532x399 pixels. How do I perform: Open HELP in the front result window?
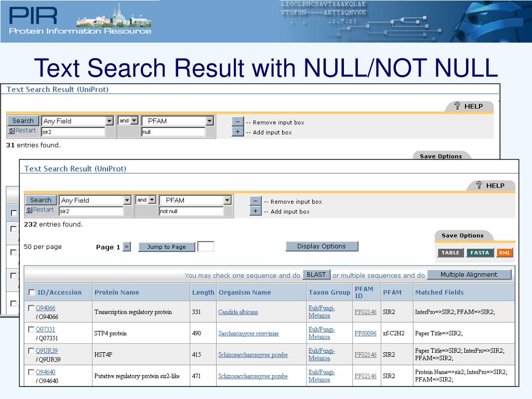[x=490, y=185]
